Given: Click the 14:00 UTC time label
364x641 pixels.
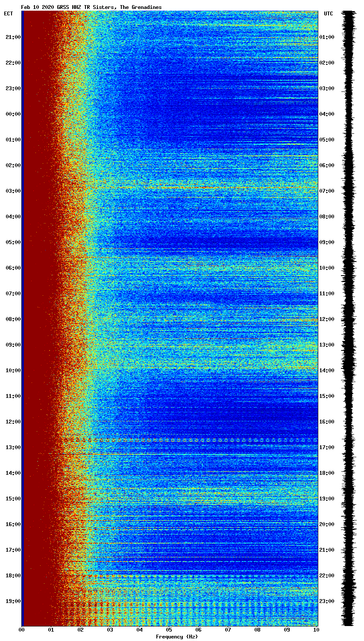Looking at the screenshot, I should 327,370.
